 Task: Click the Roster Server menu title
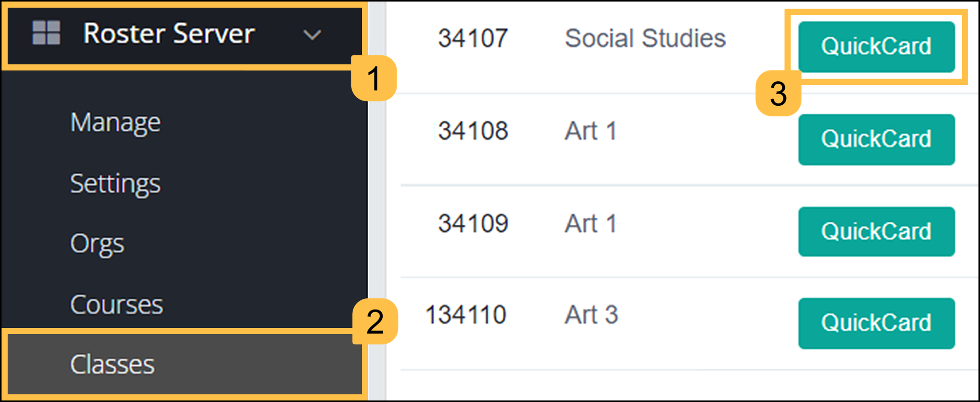pyautogui.click(x=169, y=34)
